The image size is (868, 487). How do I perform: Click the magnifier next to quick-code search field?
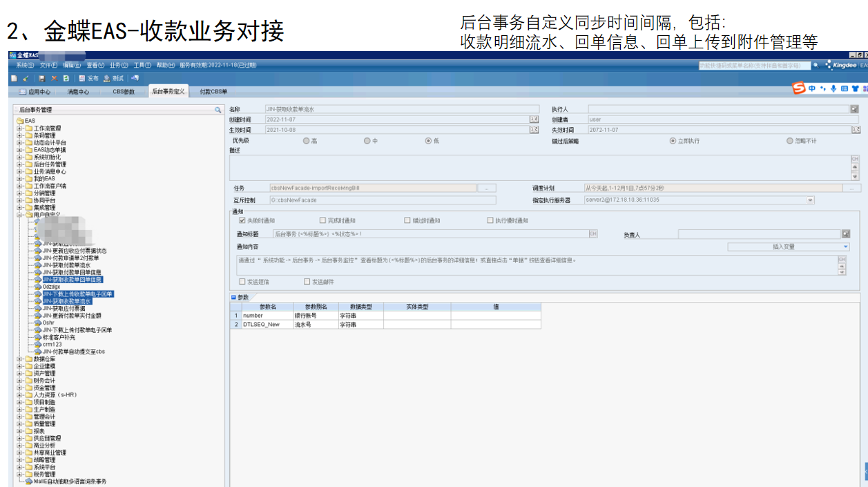(816, 65)
